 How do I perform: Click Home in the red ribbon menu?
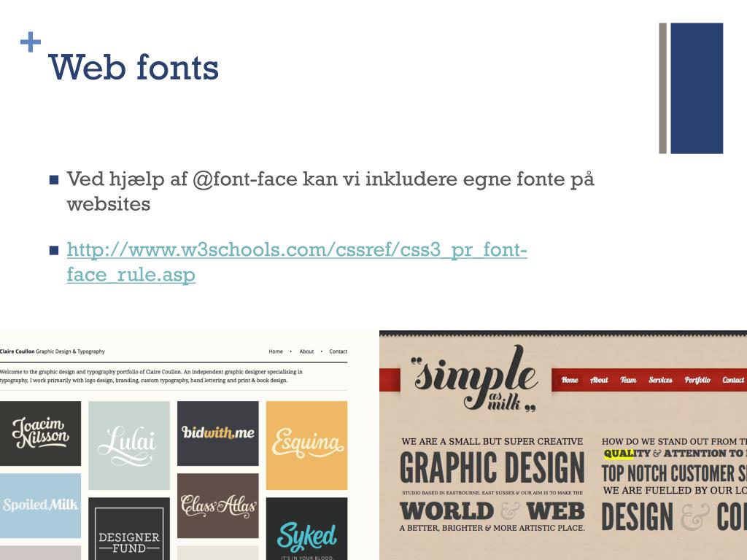570,380
